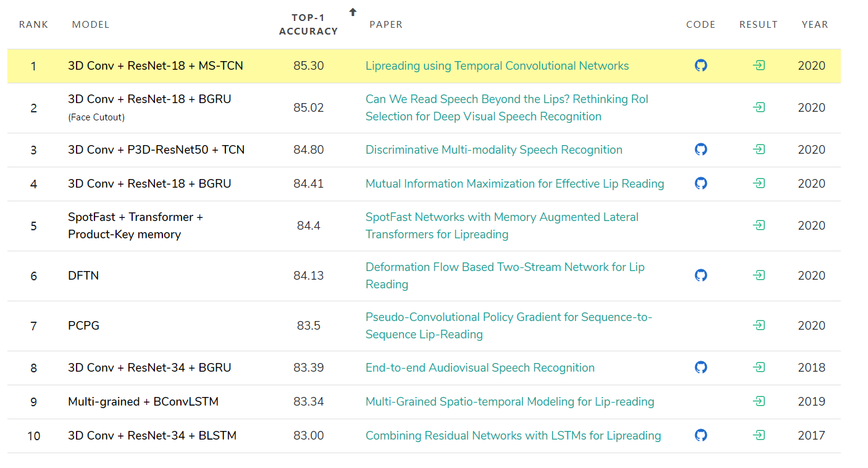Select the MODEL column header
This screenshot has width=868, height=468.
click(90, 25)
